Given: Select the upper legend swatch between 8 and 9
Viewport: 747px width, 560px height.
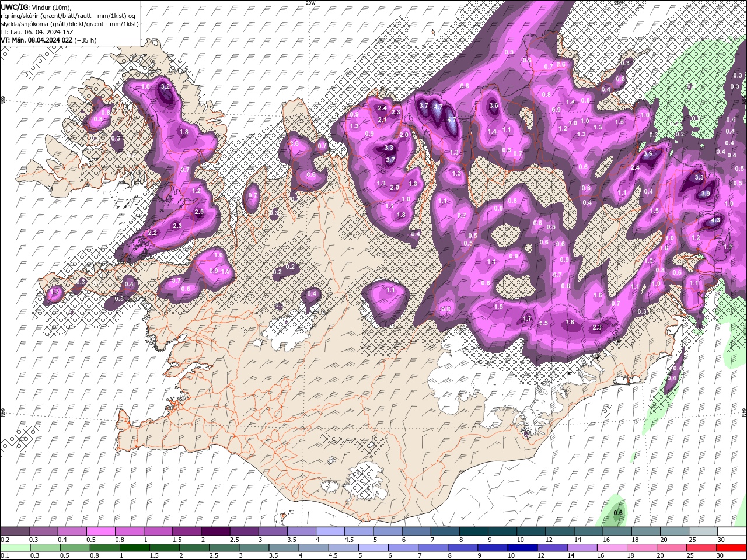Looking at the screenshot, I should click(x=474, y=531).
